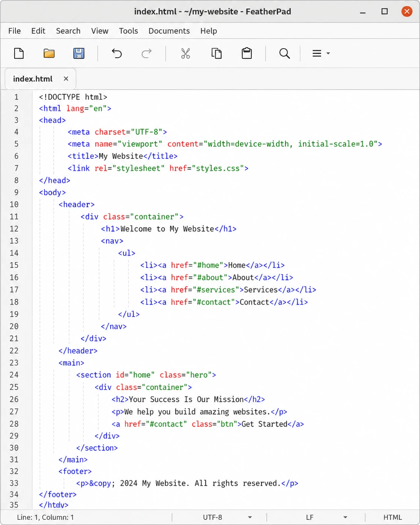Open Find with the magnifier icon
420x525 pixels.
[284, 54]
